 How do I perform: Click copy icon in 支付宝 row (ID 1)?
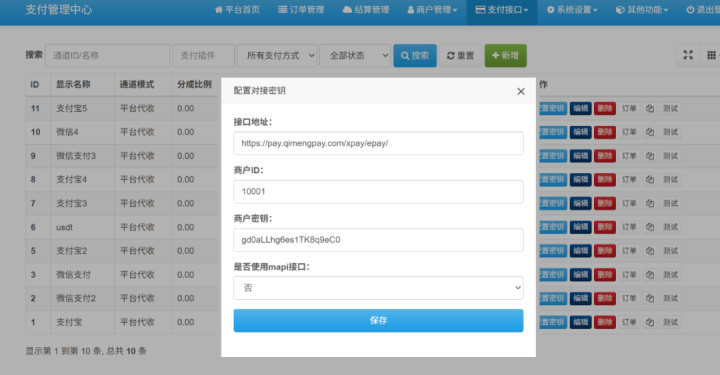point(650,322)
